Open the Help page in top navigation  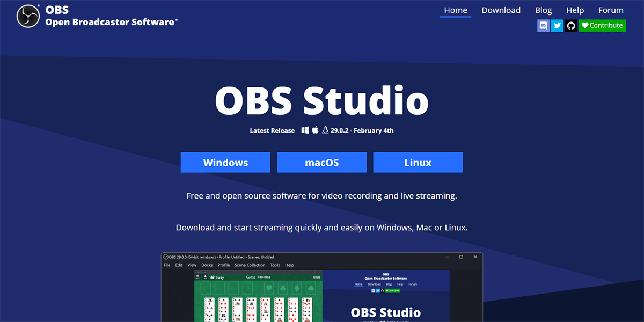pos(575,10)
